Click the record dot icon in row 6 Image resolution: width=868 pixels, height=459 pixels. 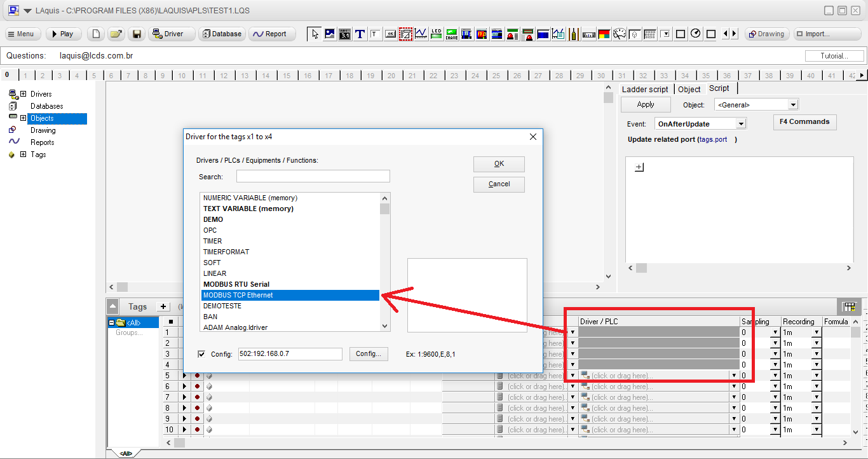[197, 387]
